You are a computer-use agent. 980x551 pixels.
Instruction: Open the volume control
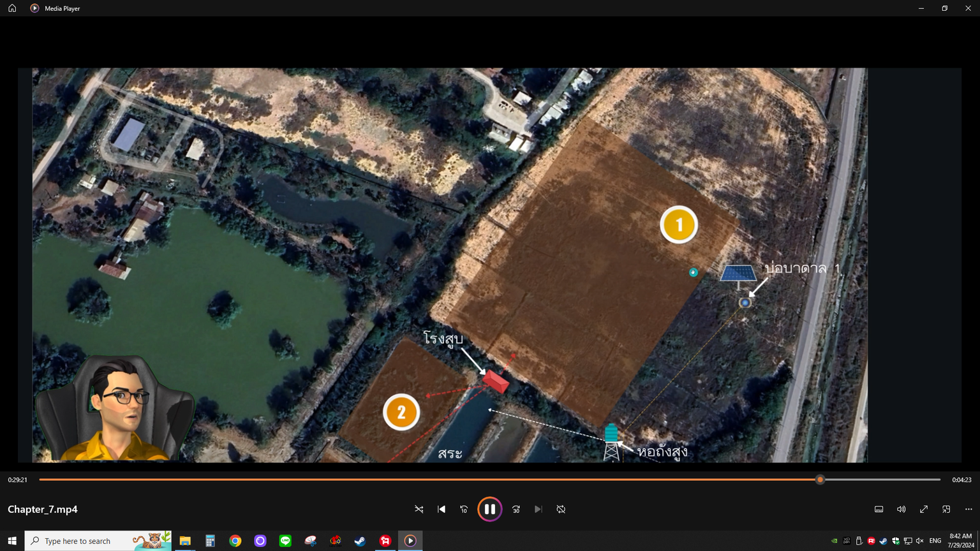click(x=901, y=509)
